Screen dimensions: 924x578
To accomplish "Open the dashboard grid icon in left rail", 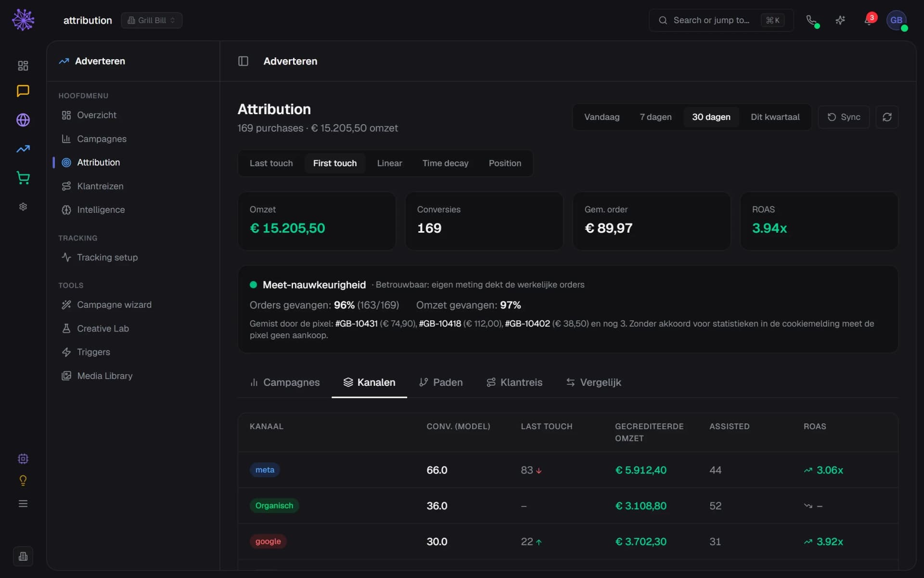I will (x=23, y=66).
